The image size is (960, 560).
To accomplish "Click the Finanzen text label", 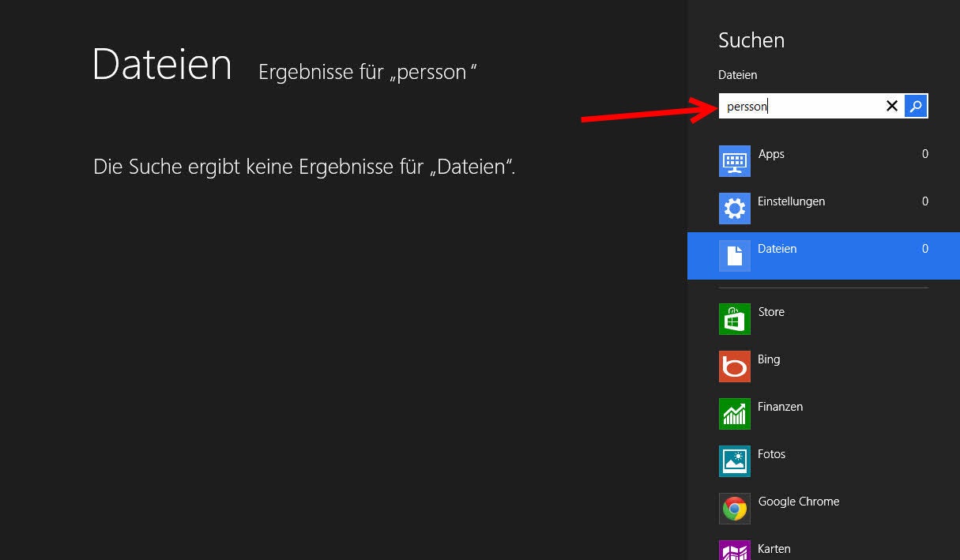I will click(780, 407).
